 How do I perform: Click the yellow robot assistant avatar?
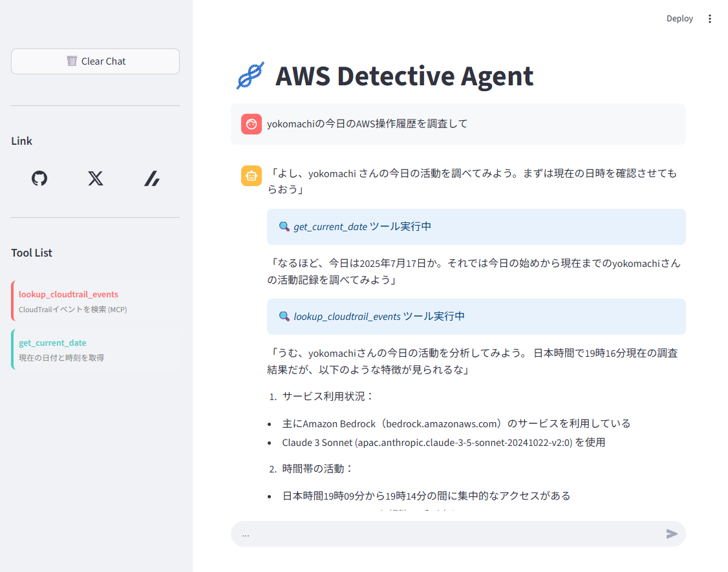pos(251,176)
